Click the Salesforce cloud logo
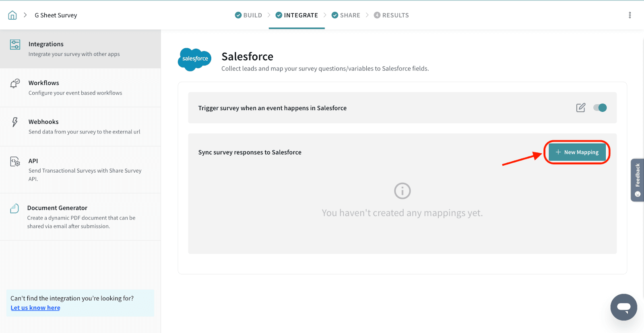This screenshot has height=333, width=644. tap(195, 59)
